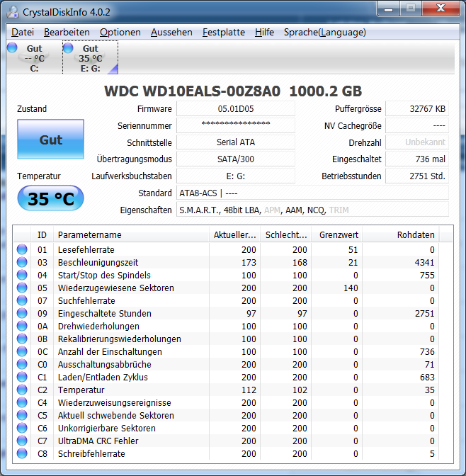Click the Schnittstelle field Serial ATA
The image size is (466, 476).
236,142
